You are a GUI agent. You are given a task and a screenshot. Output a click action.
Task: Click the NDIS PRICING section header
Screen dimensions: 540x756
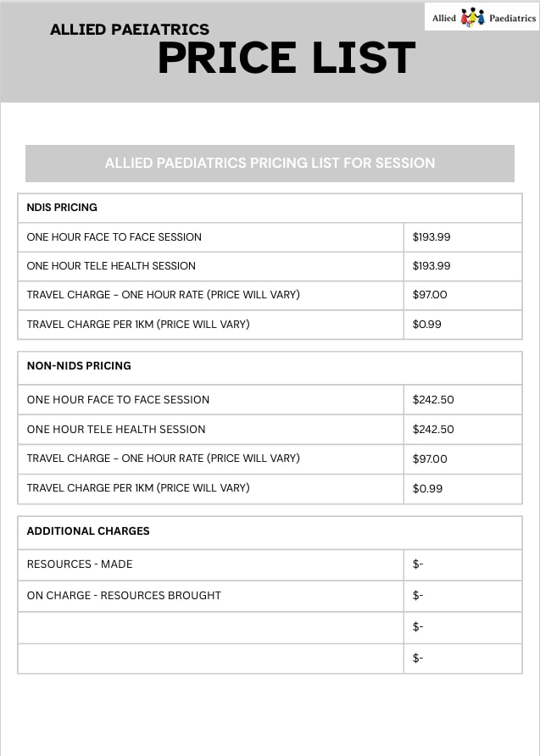pyautogui.click(x=62, y=207)
